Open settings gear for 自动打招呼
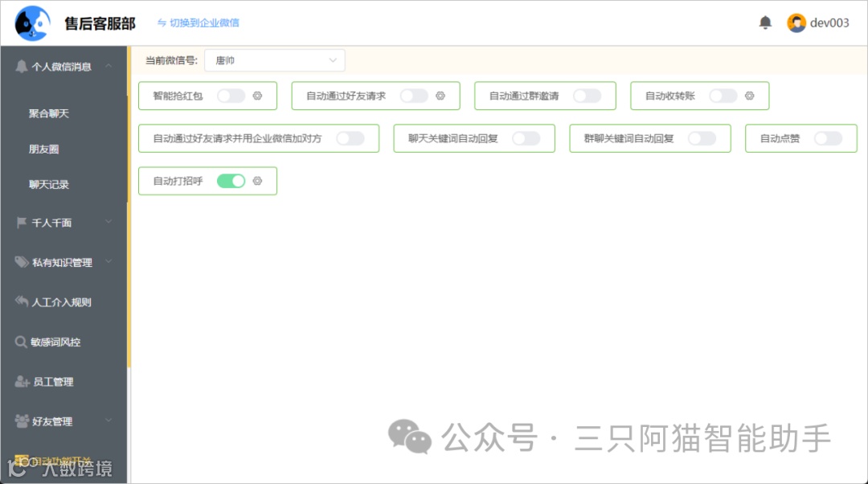 (257, 181)
